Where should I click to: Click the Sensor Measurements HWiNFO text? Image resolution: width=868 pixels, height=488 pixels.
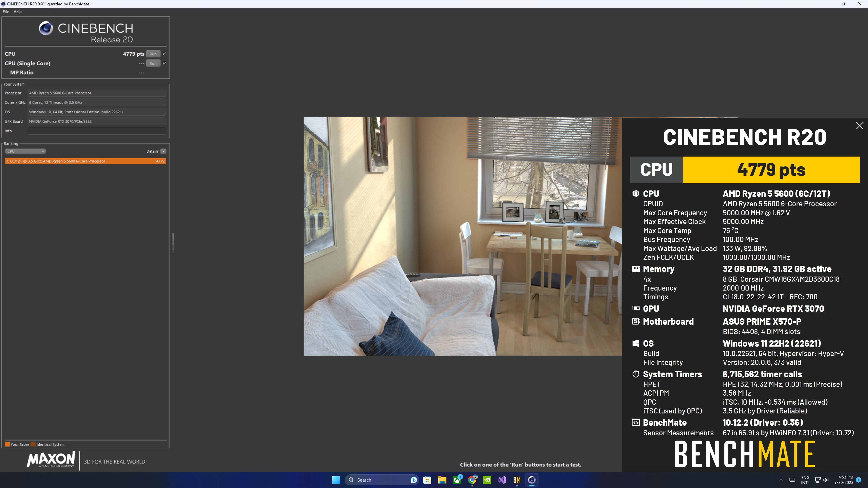(x=788, y=433)
